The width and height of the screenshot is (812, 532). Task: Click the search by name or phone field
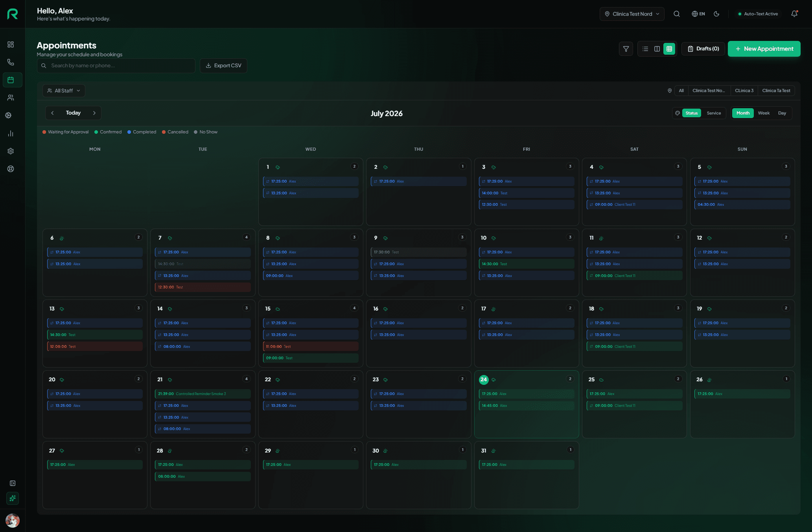[116, 66]
